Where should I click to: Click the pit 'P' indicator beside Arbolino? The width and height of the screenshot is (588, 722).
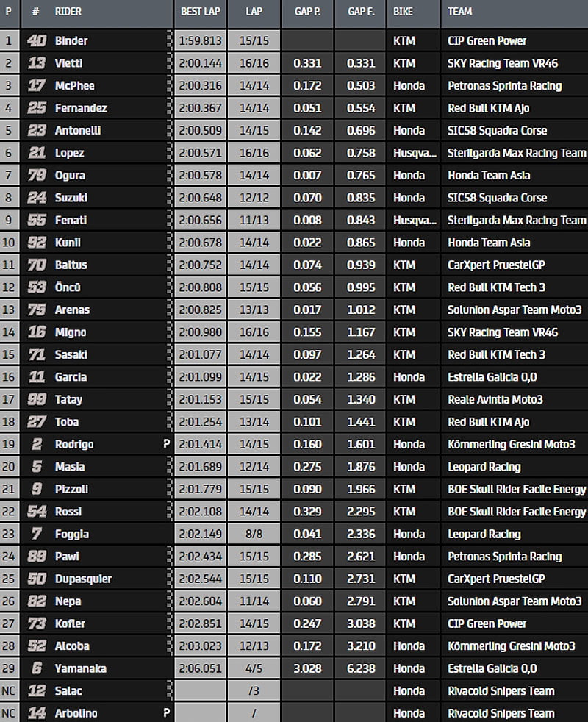167,713
